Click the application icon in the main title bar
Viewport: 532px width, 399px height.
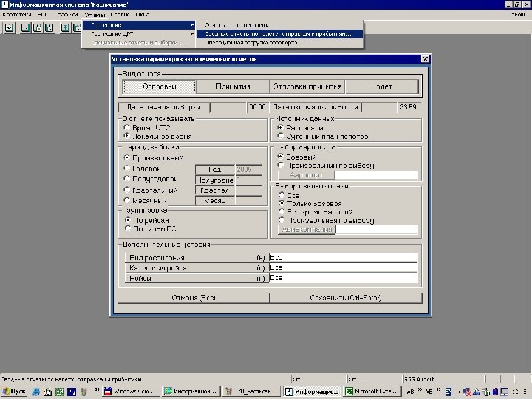coord(4,4)
